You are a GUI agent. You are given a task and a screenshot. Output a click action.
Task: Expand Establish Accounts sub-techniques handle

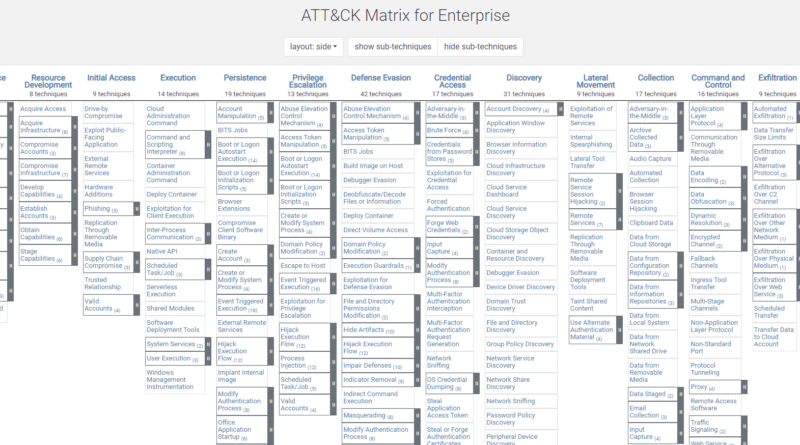[74, 212]
